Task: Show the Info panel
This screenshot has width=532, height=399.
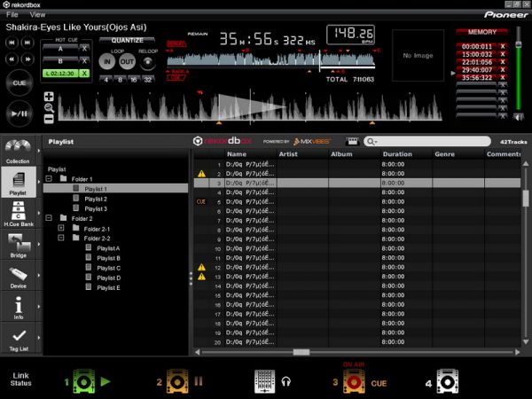Action: (x=19, y=307)
